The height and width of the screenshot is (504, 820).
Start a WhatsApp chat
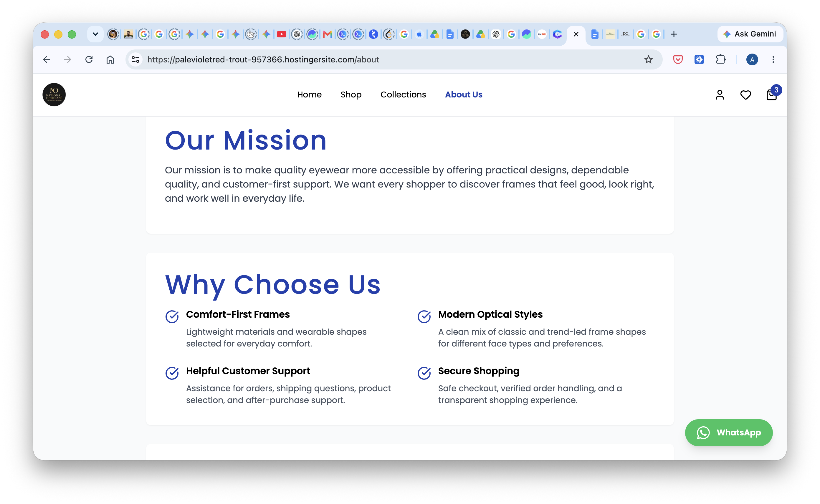(x=729, y=433)
